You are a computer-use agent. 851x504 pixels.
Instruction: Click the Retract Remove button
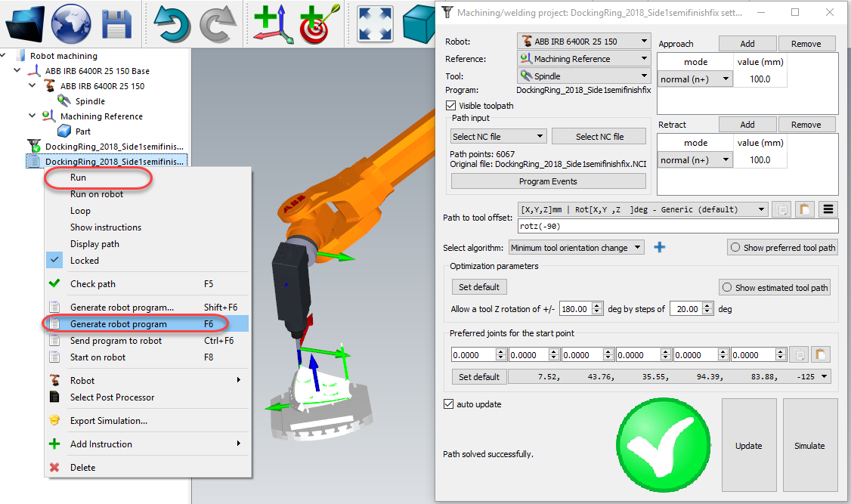pyautogui.click(x=806, y=124)
